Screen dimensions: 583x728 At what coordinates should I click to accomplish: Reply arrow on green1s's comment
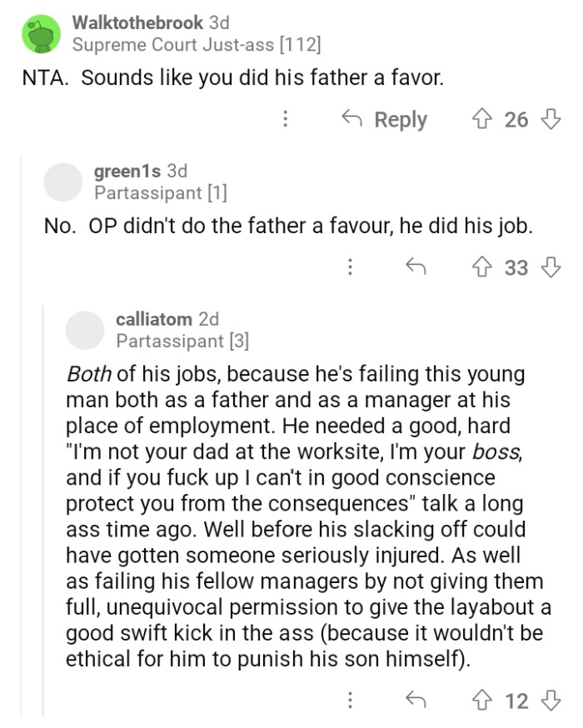tap(414, 267)
